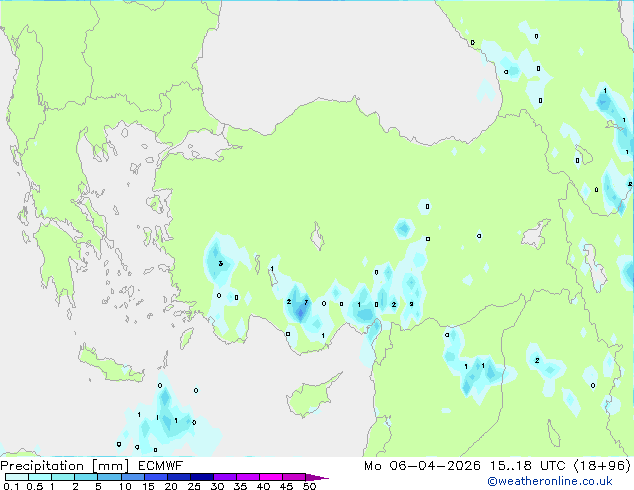Click the '25' legend tick label
The height and width of the screenshot is (490, 634).
click(194, 486)
